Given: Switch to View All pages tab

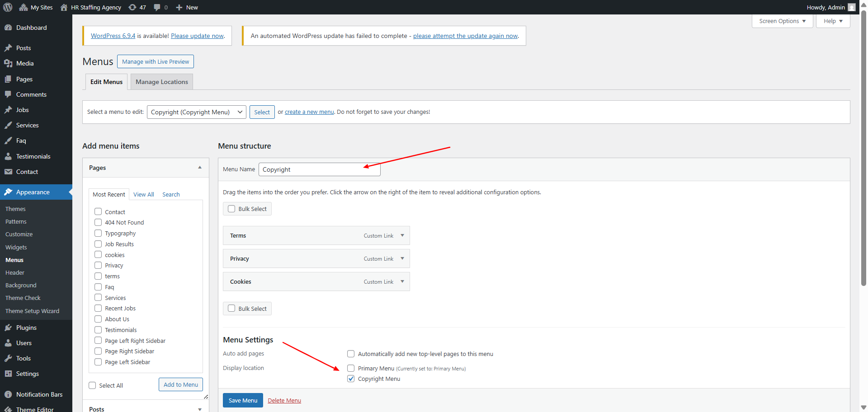Looking at the screenshot, I should [143, 194].
